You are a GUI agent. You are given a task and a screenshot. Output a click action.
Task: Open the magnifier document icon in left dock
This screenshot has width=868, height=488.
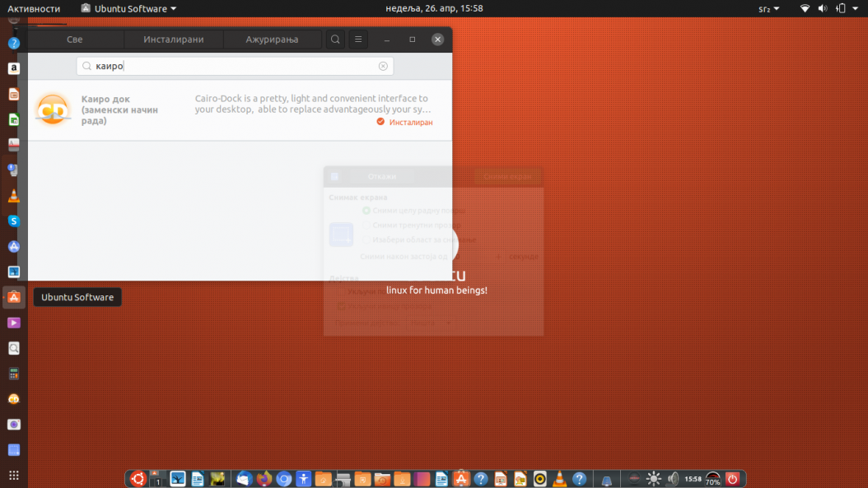tap(14, 348)
